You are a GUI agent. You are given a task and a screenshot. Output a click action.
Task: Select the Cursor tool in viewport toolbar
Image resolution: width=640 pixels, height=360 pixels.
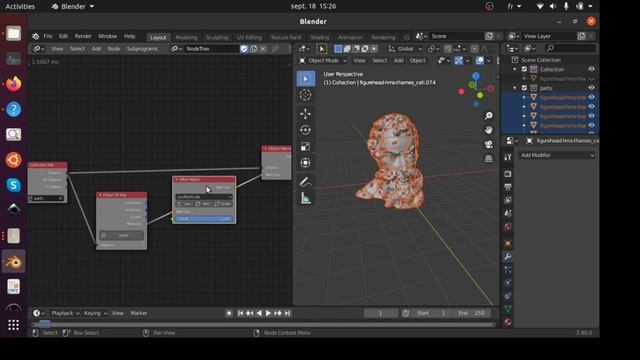306,95
